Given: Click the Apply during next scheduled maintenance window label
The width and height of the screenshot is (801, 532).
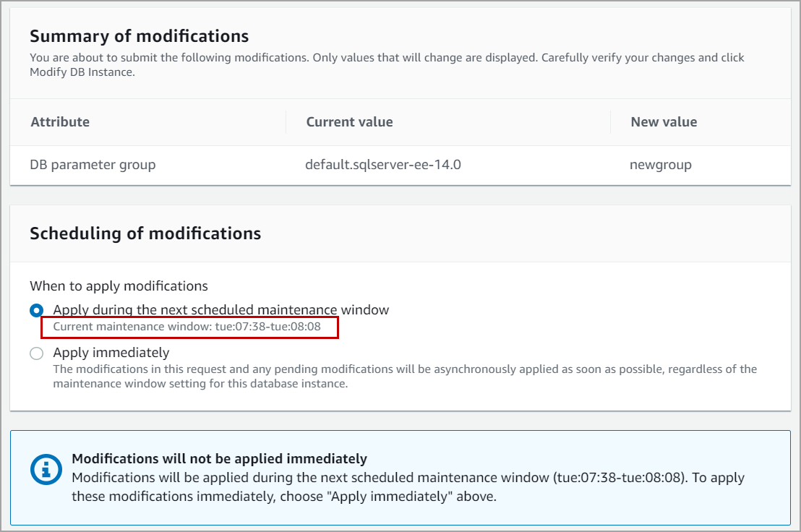Looking at the screenshot, I should coord(220,309).
